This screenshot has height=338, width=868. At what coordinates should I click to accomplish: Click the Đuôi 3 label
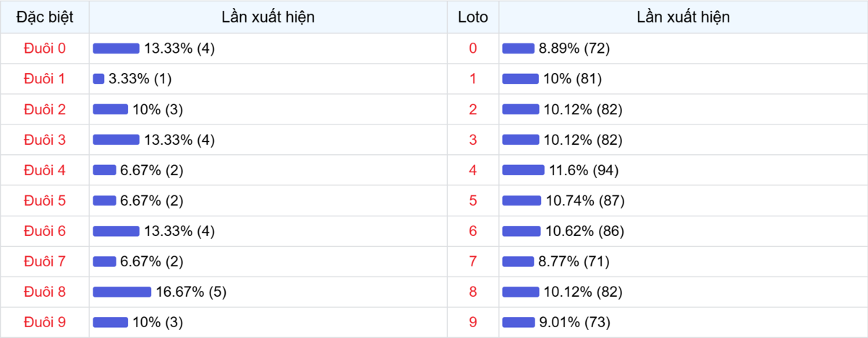point(44,140)
